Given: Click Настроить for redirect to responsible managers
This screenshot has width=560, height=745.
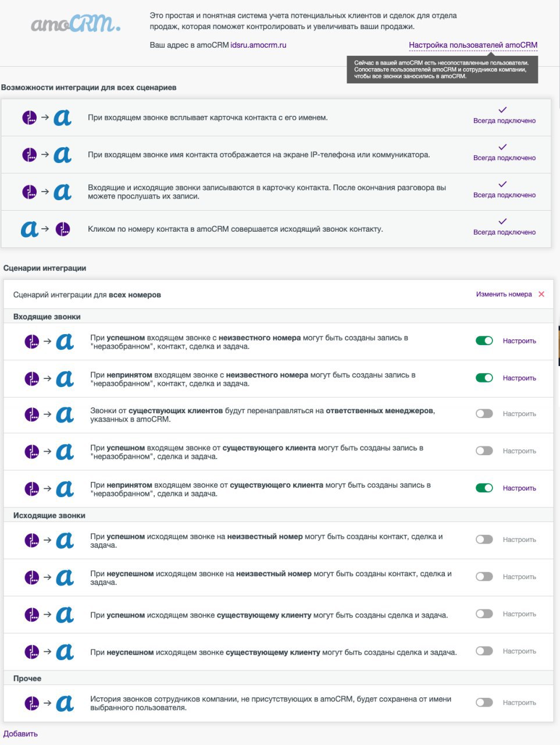Looking at the screenshot, I should (x=519, y=414).
